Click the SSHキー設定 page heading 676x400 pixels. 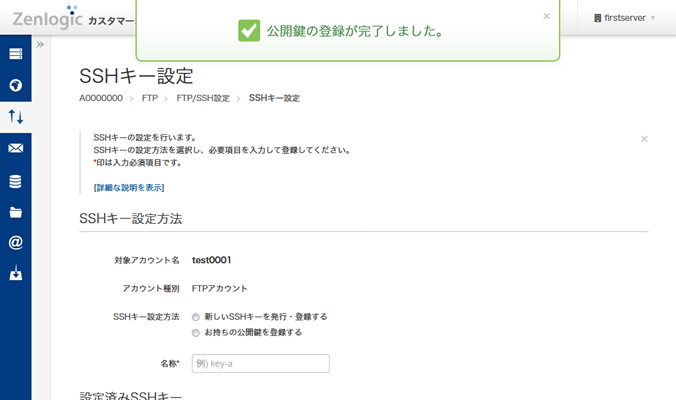(x=136, y=76)
